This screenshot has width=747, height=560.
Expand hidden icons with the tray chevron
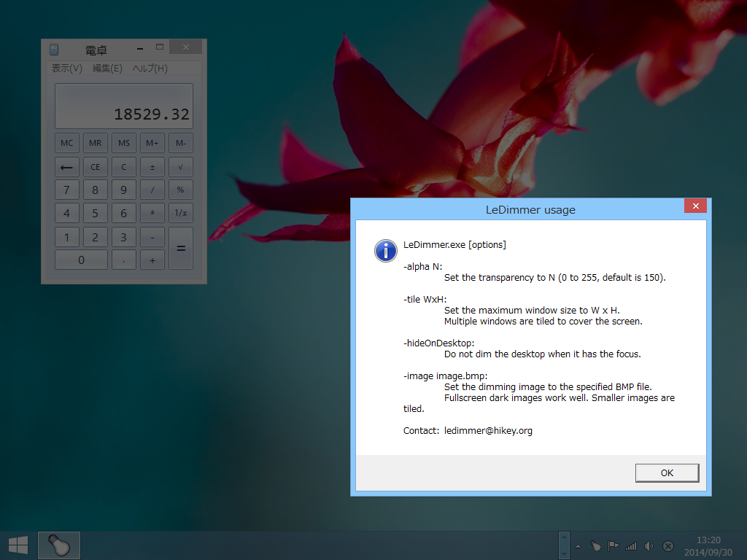point(578,545)
